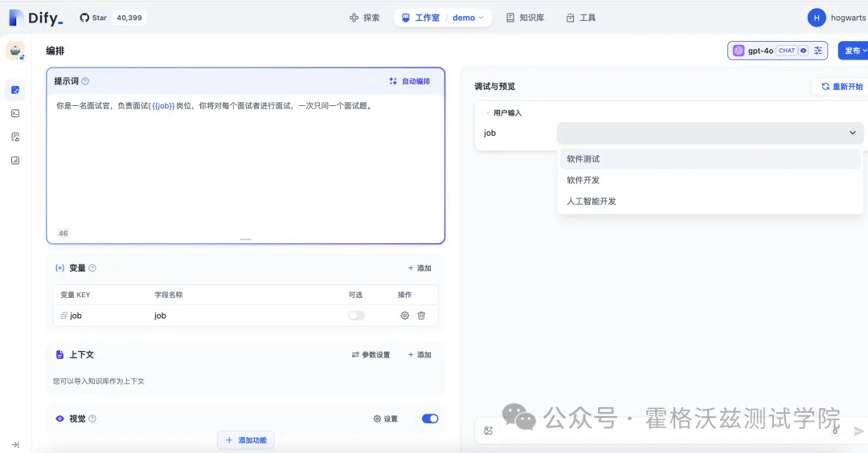This screenshot has height=453, width=868.
Task: Click the help icon next to 视觉
Action: pyautogui.click(x=92, y=418)
